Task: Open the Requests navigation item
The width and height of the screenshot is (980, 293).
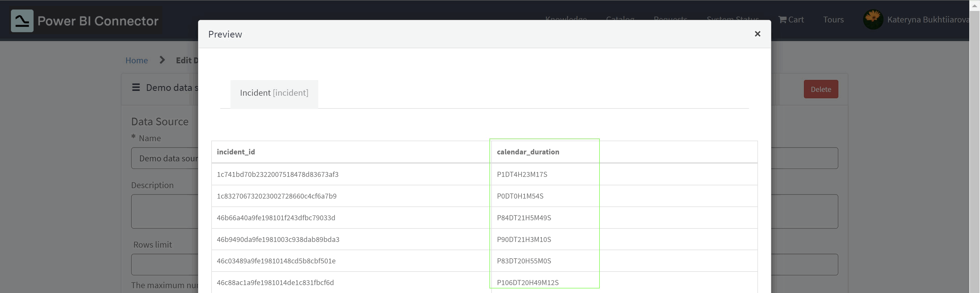Action: [x=670, y=19]
